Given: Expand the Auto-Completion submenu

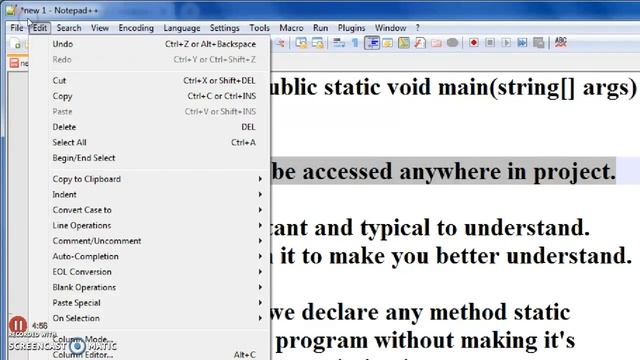Looking at the screenshot, I should (149, 257).
